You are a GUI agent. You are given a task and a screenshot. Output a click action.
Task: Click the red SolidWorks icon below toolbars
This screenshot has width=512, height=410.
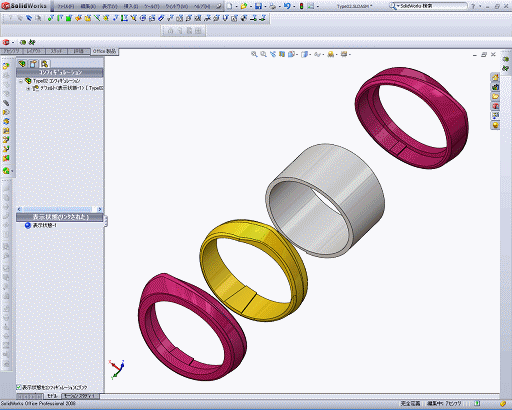[5, 42]
